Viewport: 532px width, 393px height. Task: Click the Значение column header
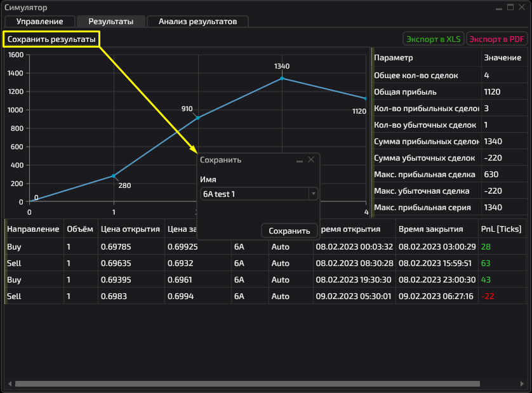coord(503,57)
